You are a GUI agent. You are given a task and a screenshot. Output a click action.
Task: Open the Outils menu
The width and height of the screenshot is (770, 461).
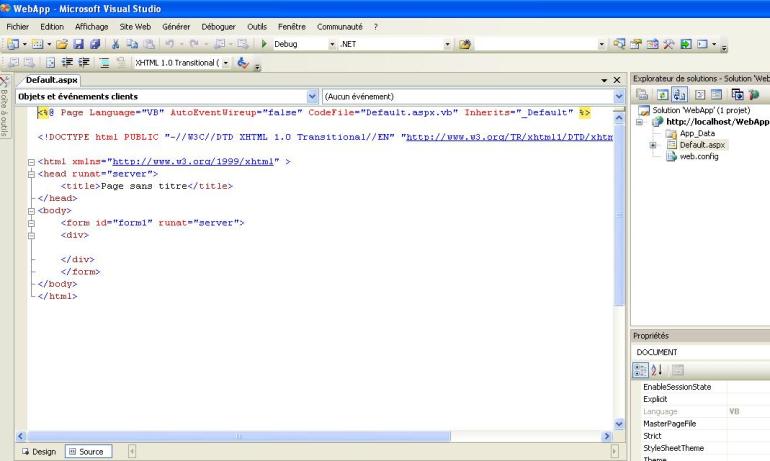257,26
